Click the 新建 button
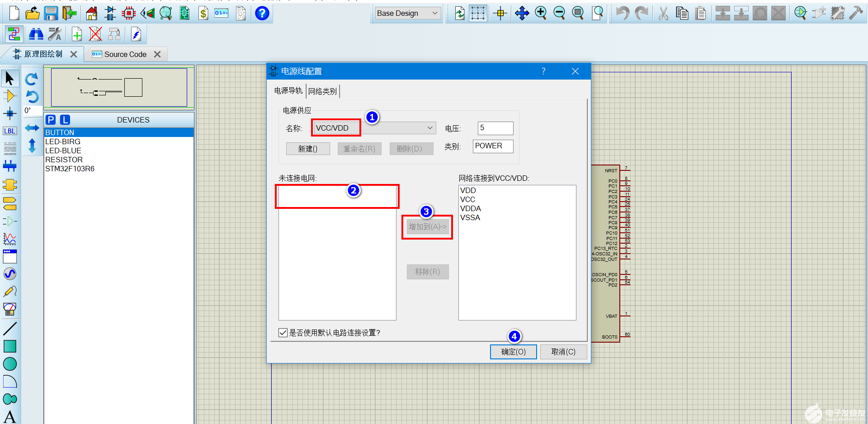Screen dimensions: 868x424 (x=308, y=149)
